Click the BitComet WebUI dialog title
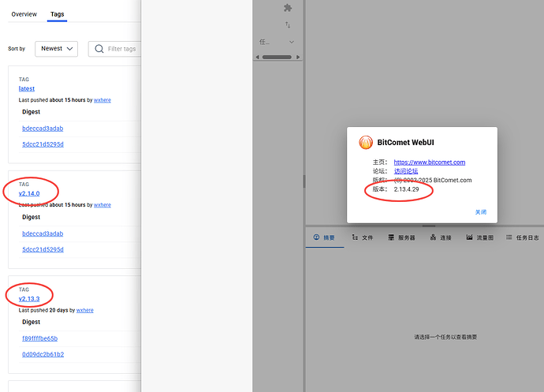 405,142
